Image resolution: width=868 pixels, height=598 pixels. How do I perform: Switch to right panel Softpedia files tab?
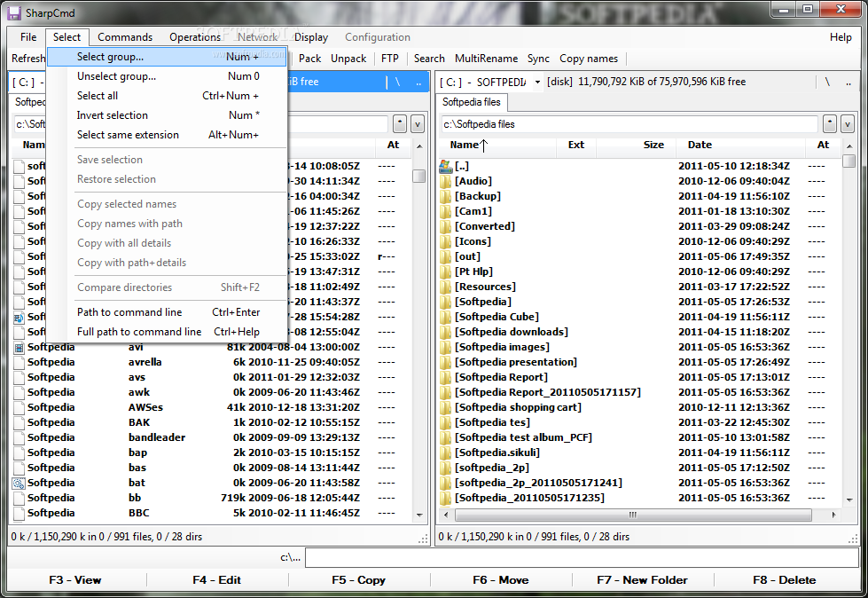click(x=472, y=102)
